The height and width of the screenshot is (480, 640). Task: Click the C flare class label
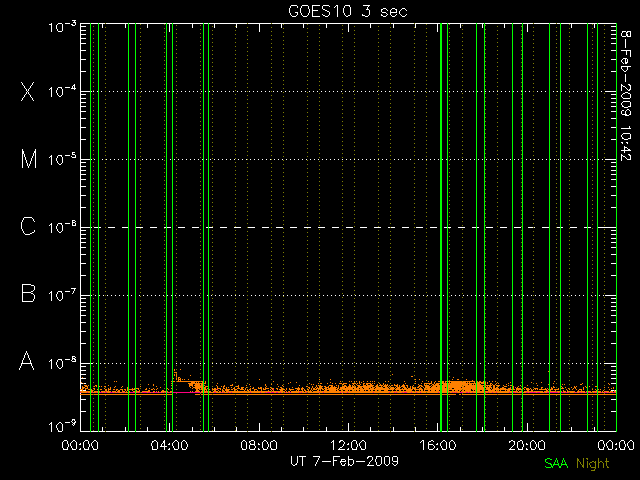click(x=28, y=226)
